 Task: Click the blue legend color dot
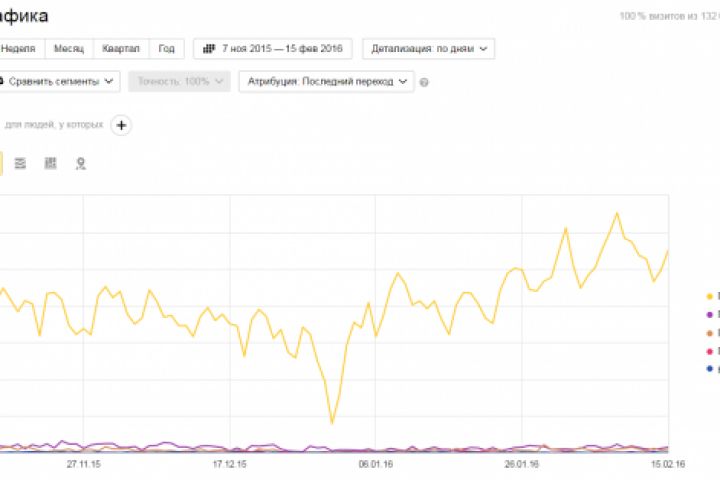(710, 368)
